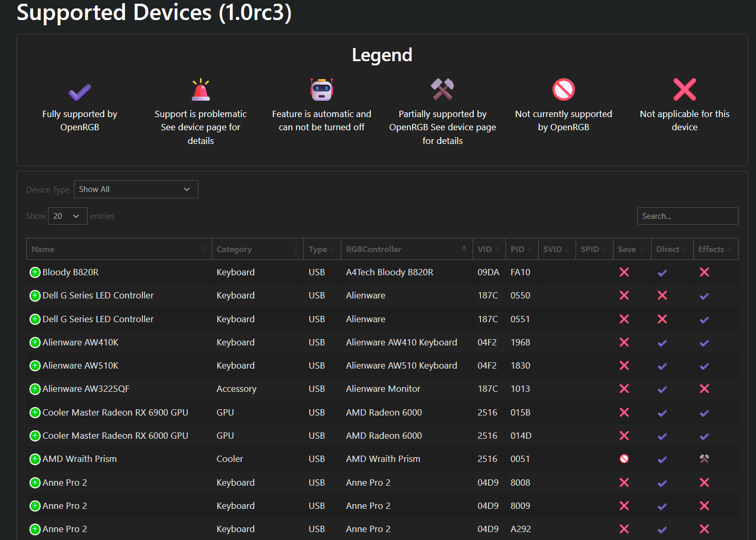Click the Save X icon for Alienware AW3225QF
756x540 pixels.
tap(624, 389)
